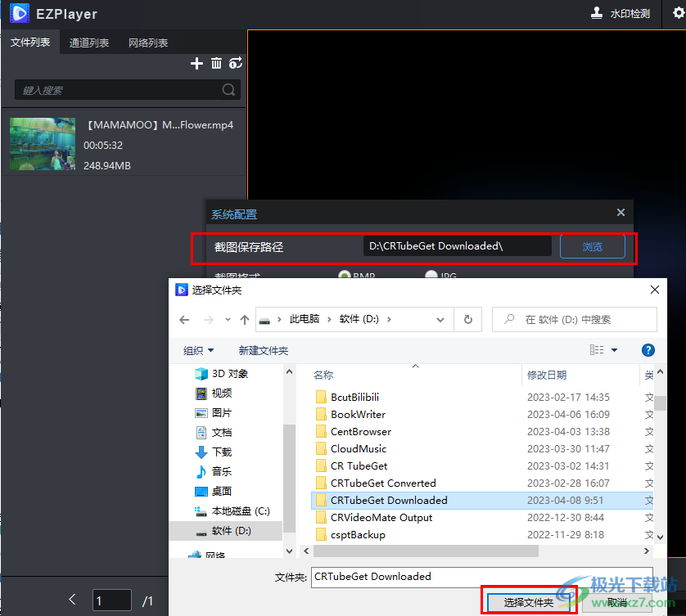This screenshot has width=686, height=616.
Task: Select the JPG screenshot format radio
Action: coord(431,275)
